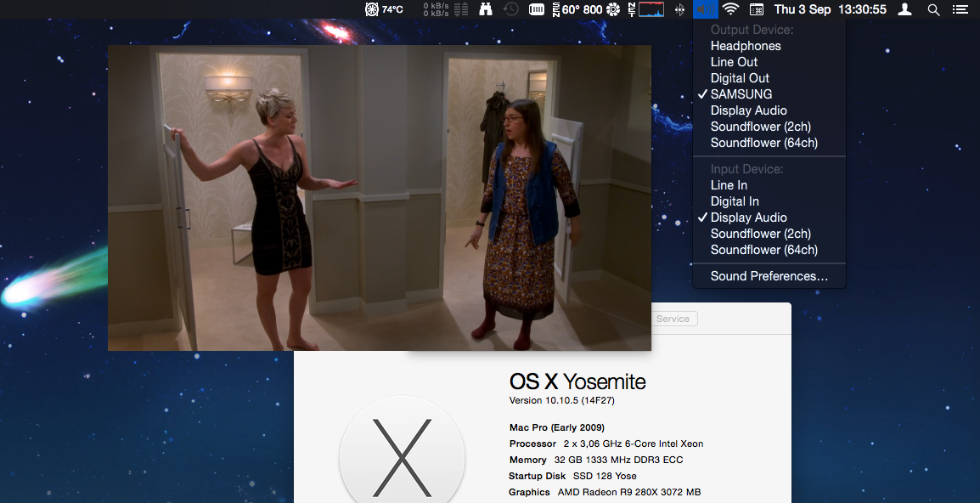Select Line Out output device
980x503 pixels.
[x=769, y=62]
